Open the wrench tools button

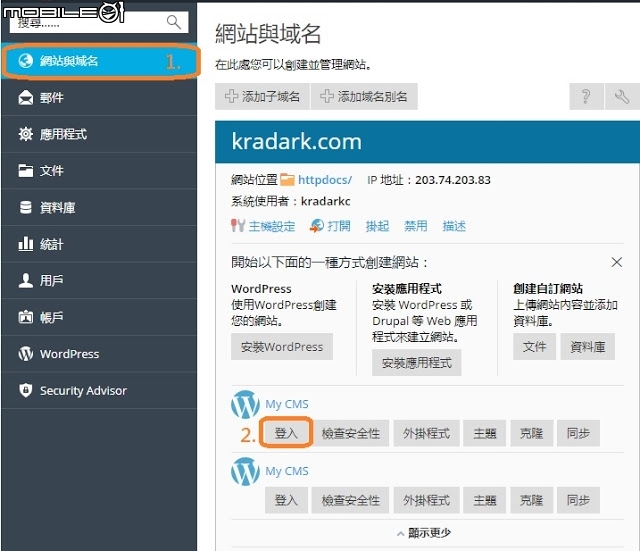coord(622,97)
